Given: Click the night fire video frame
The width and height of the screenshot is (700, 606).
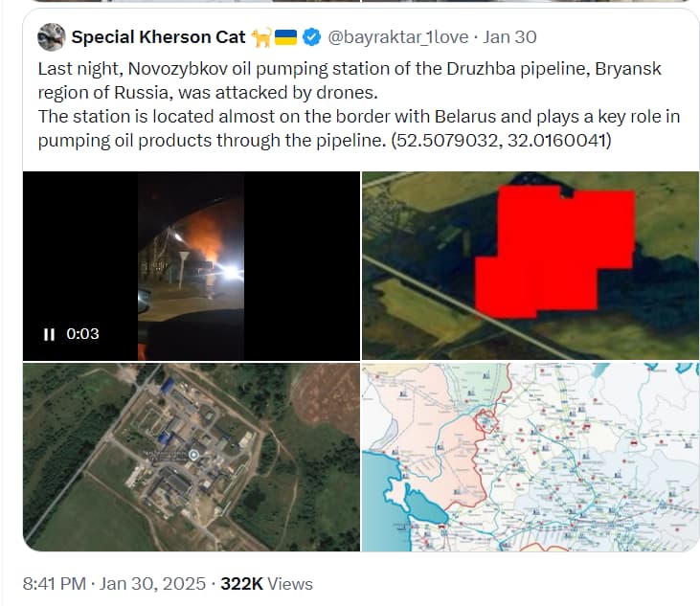Looking at the screenshot, I should pos(192,266).
